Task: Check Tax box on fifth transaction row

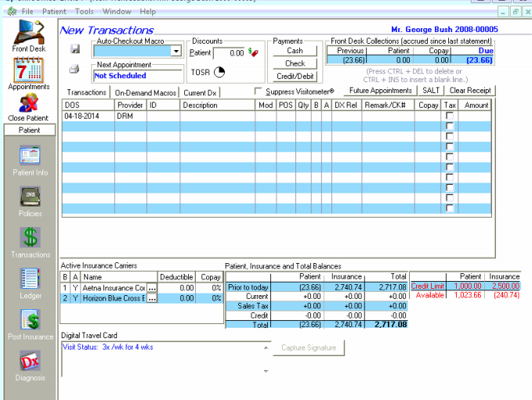Action: (x=450, y=157)
